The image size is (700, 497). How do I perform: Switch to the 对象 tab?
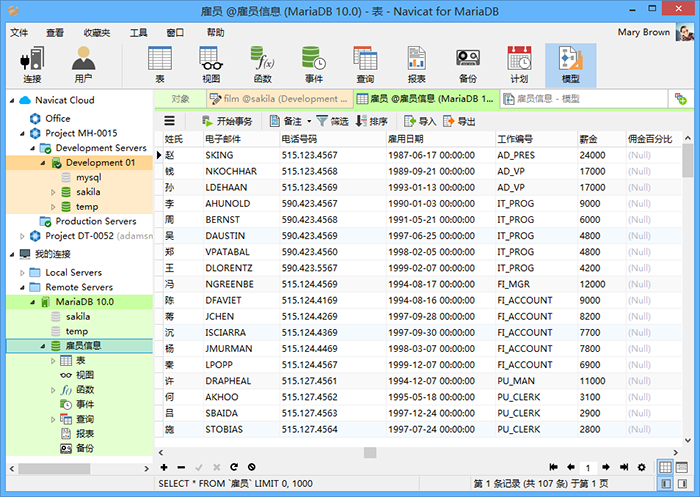pyautogui.click(x=180, y=99)
